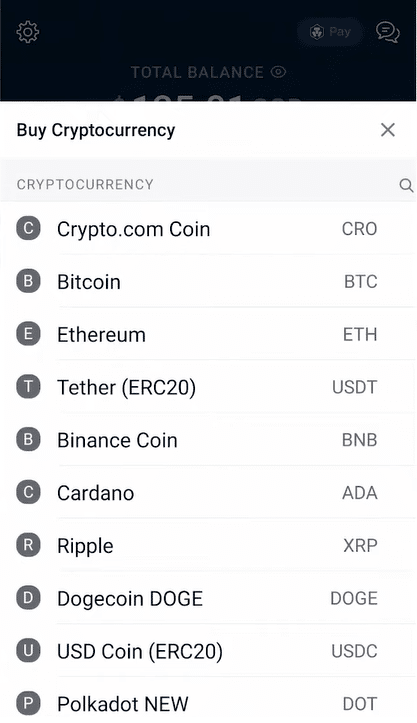The height and width of the screenshot is (723, 417).
Task: Select USD Coin (ERC20) row
Action: pos(208,651)
